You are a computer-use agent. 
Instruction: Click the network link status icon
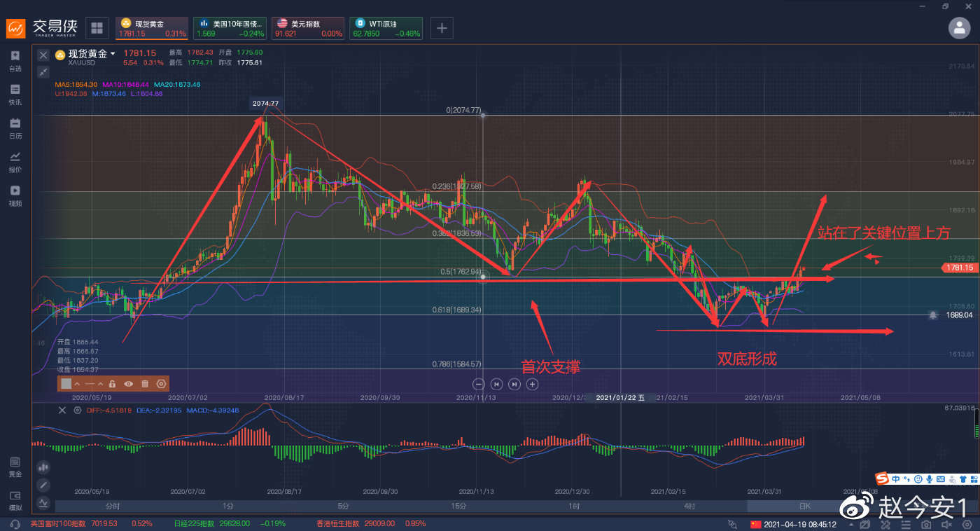tap(732, 524)
